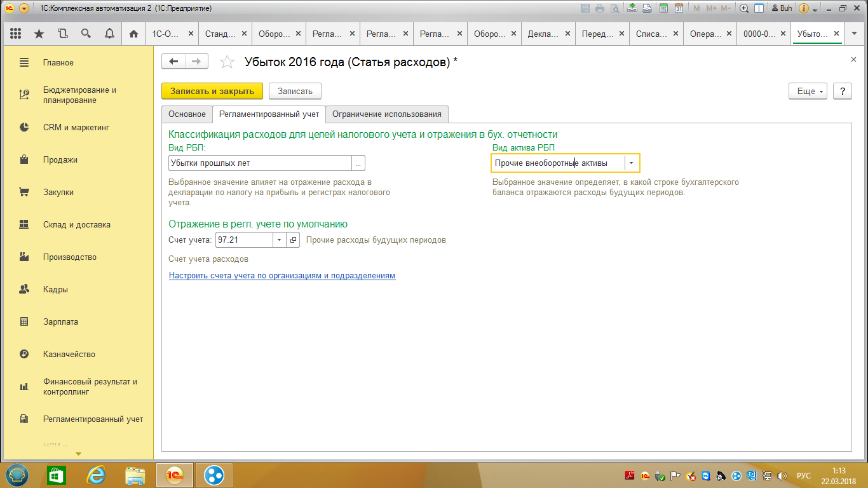Open Internet Explorer from the taskbar

(96, 475)
